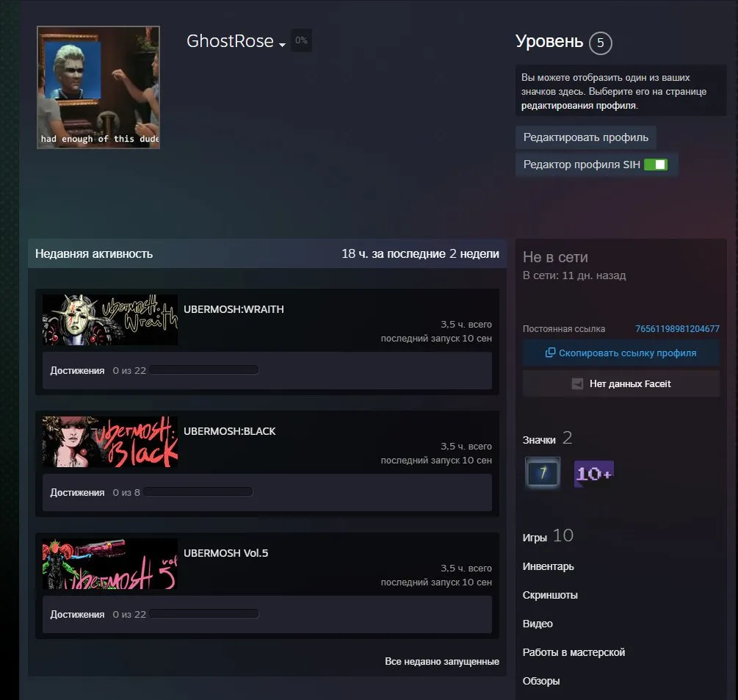Image resolution: width=738 pixels, height=700 pixels.
Task: Click the UBERMOSH Vol.5 achievements progress bar
Action: [204, 614]
